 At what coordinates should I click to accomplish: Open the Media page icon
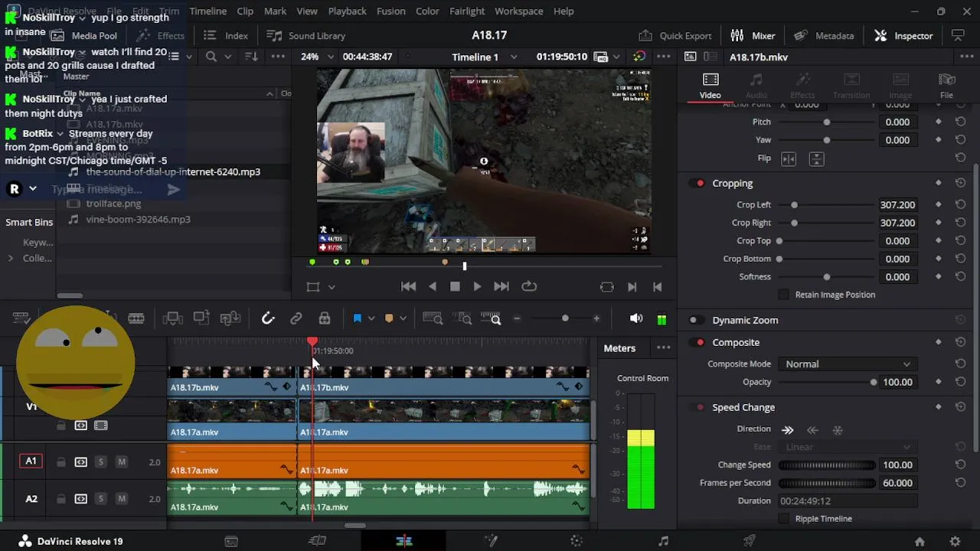[x=231, y=541]
